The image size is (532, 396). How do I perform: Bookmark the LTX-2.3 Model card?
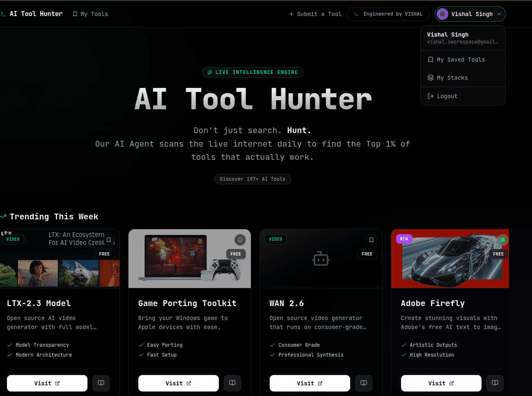[x=109, y=240]
